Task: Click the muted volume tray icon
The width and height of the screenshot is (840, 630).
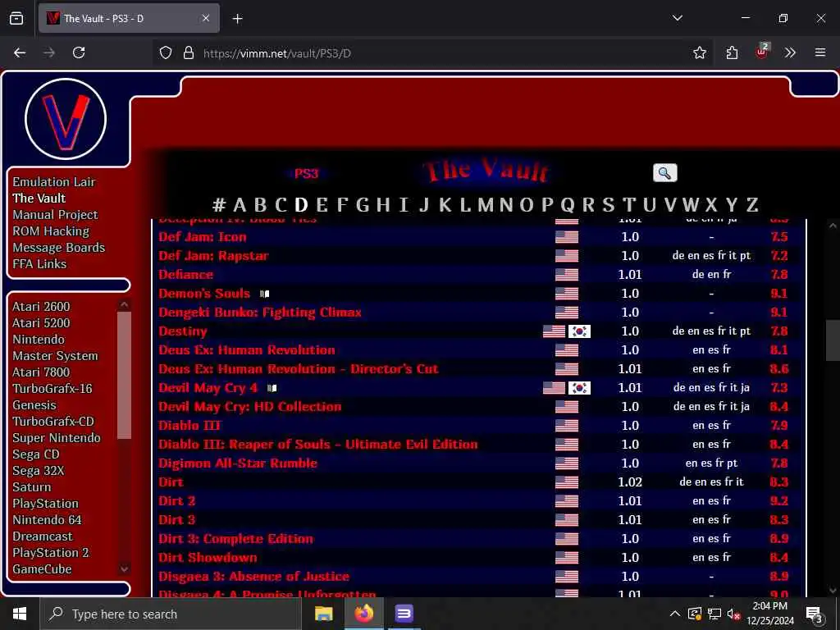Action: coord(733,614)
